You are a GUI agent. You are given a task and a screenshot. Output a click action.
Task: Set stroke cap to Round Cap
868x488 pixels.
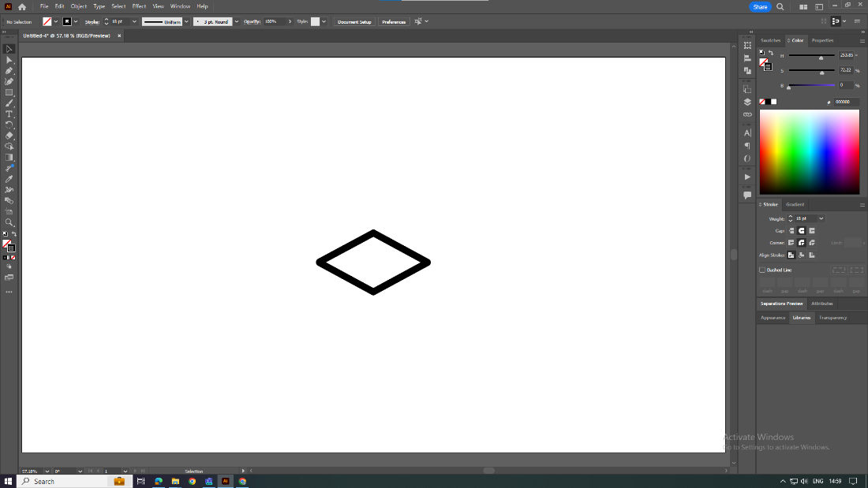802,231
